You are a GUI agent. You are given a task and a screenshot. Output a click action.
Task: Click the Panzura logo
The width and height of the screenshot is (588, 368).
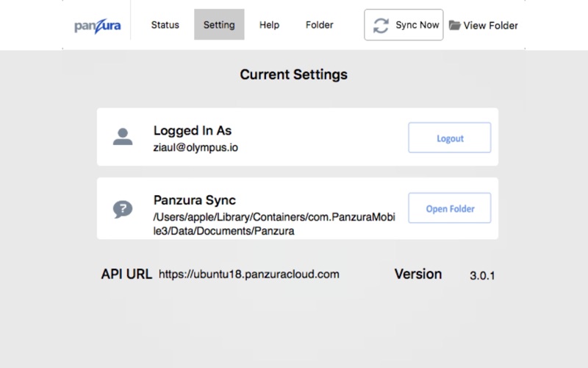click(x=98, y=26)
